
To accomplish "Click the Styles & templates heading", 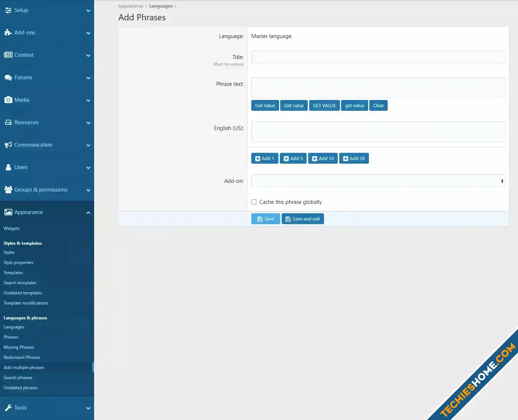I will point(23,243).
